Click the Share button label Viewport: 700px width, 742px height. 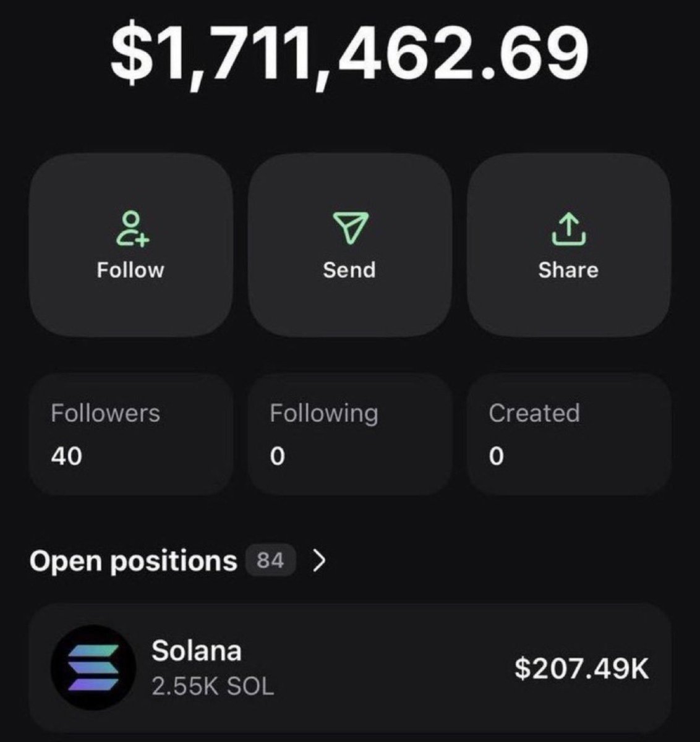tap(568, 270)
